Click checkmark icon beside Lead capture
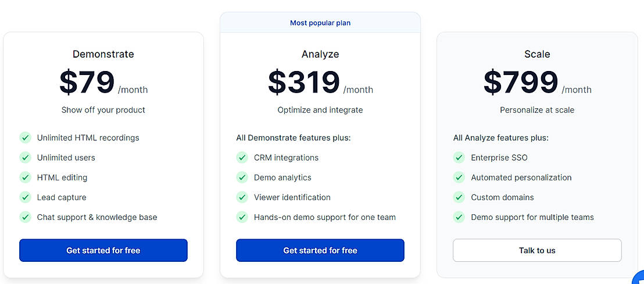This screenshot has width=644, height=284. coord(26,197)
